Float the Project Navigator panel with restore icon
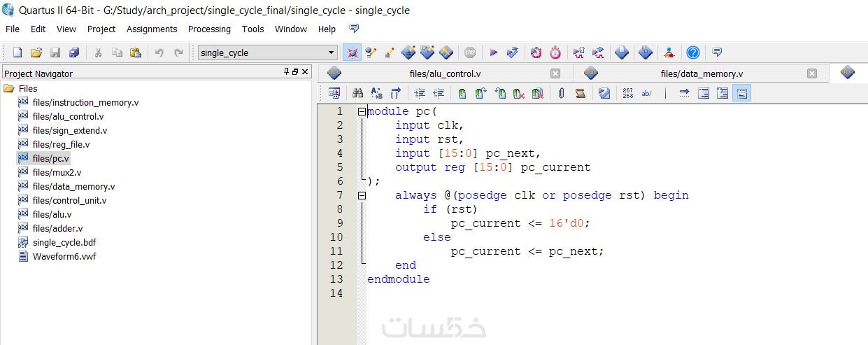 click(295, 72)
